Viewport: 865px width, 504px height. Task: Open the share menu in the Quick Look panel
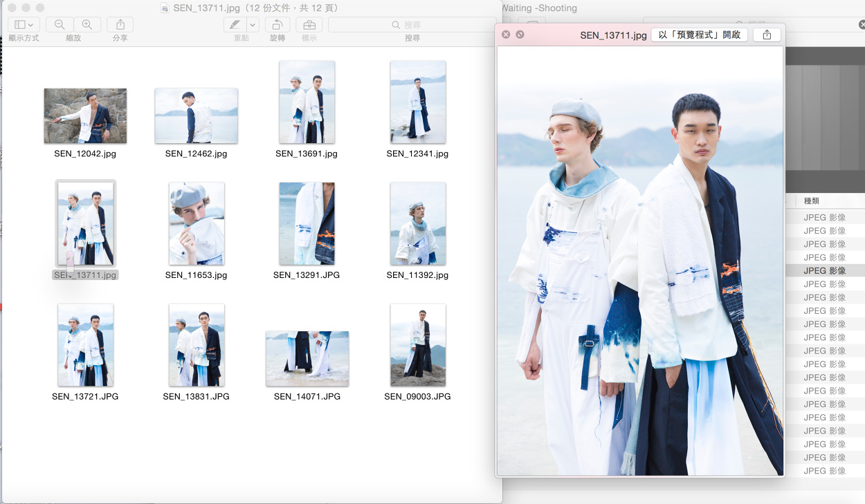click(x=767, y=35)
